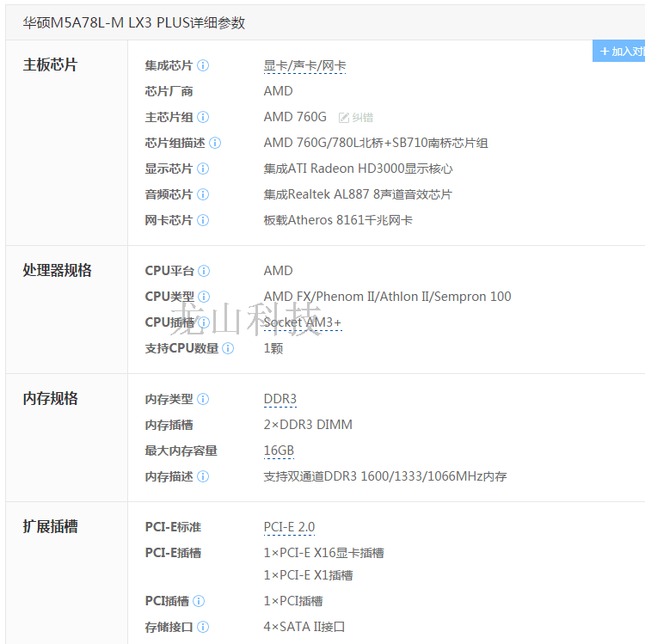Open info icon beside 内存描述
This screenshot has width=645, height=644.
(x=203, y=476)
